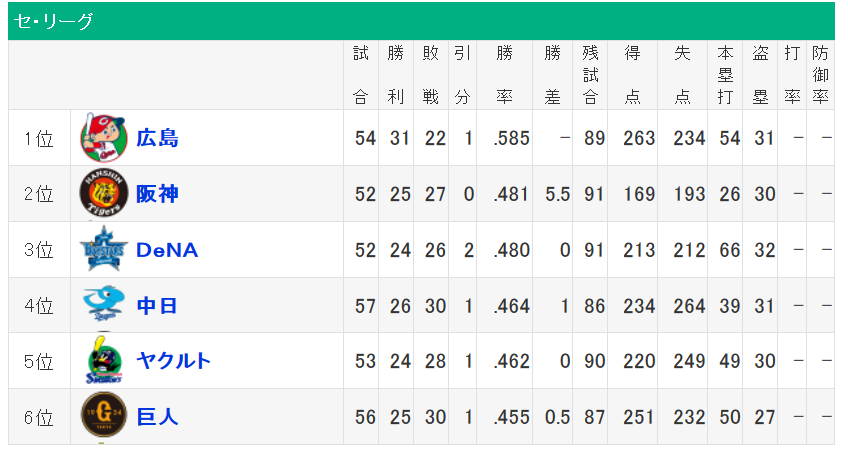Click the Hiroshima Carp team logo

104,138
